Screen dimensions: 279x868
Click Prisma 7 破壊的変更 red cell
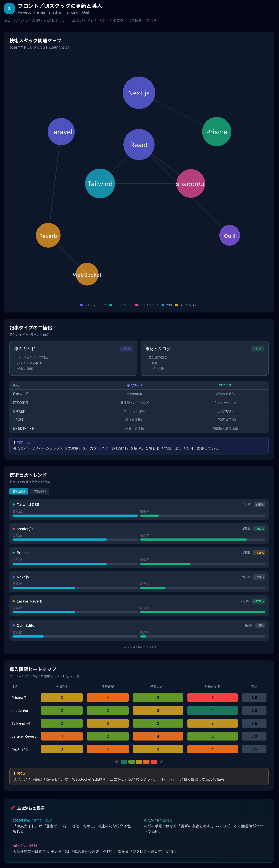click(212, 697)
